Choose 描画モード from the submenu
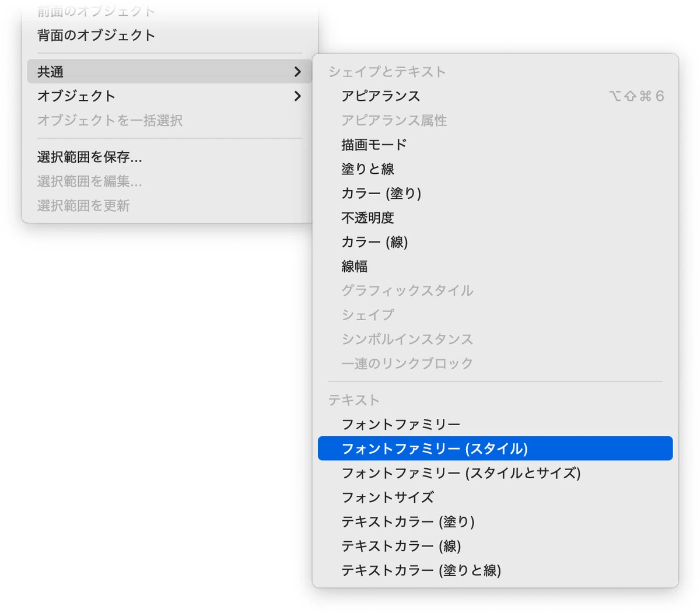 coord(495,144)
